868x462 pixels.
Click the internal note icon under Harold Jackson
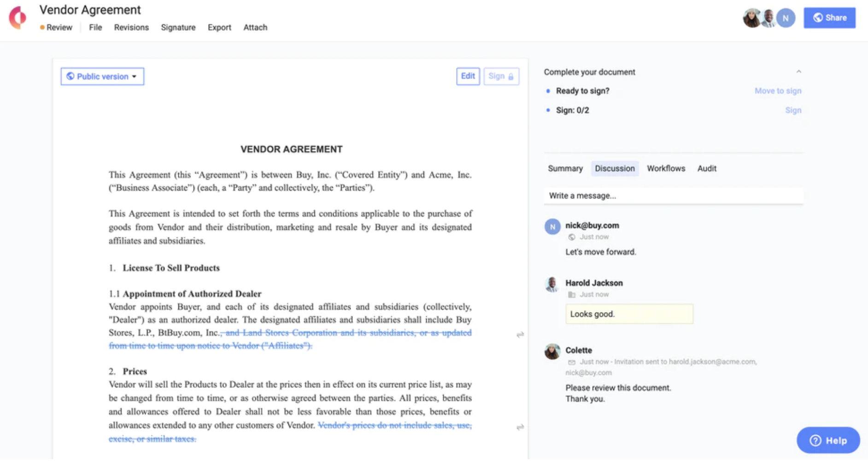coord(572,295)
